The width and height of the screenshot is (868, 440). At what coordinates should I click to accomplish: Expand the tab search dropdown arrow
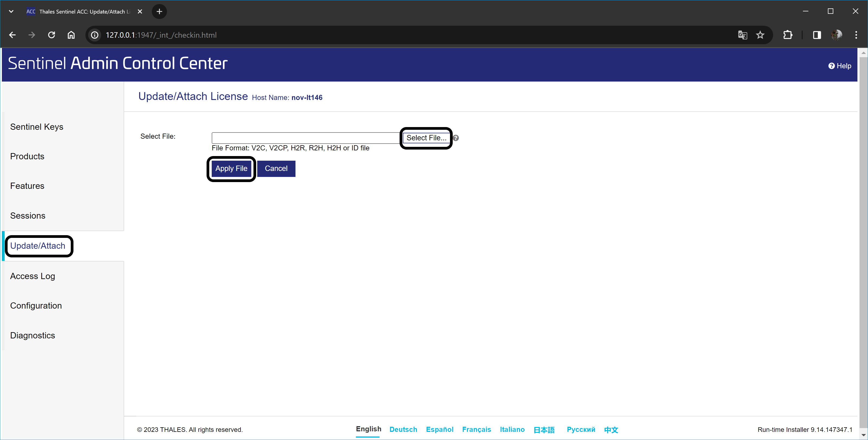[x=11, y=11]
